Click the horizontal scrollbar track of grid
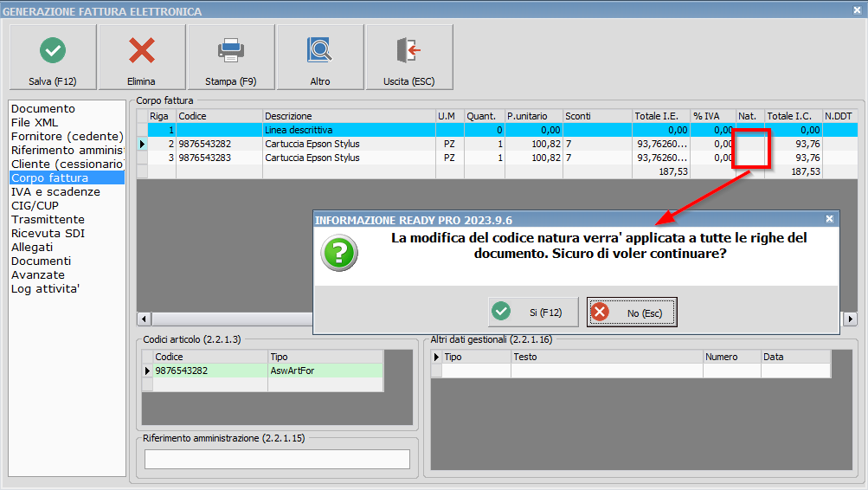This screenshot has height=490, width=868. pyautogui.click(x=232, y=319)
